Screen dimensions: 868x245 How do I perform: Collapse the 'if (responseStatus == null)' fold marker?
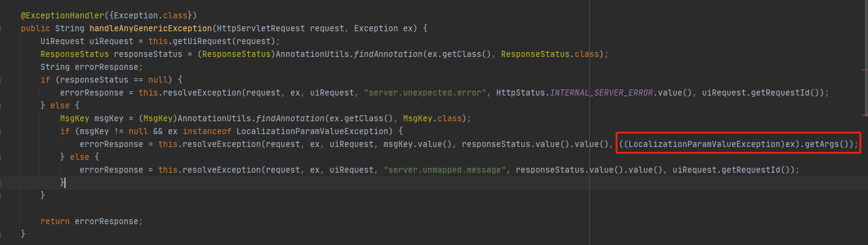point(4,80)
